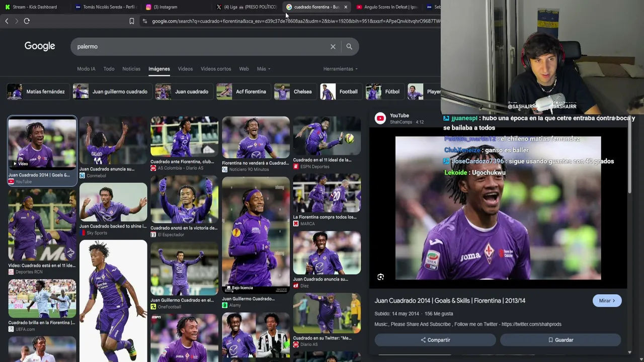Open the Noticias results tab
This screenshot has width=644, height=362.
131,69
